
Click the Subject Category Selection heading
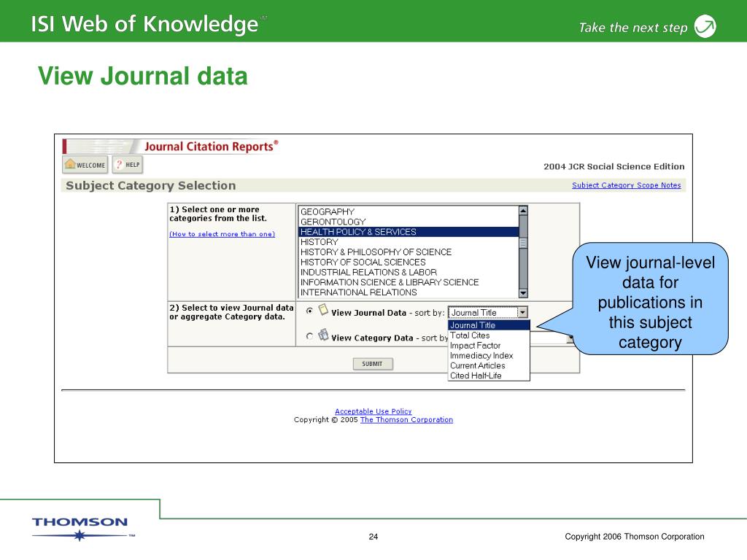click(x=150, y=186)
